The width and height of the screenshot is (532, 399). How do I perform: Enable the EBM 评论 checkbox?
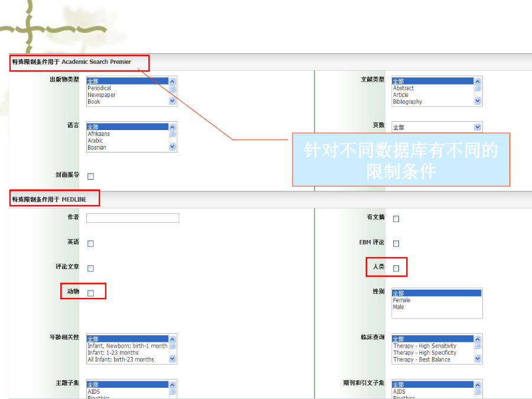(396, 244)
